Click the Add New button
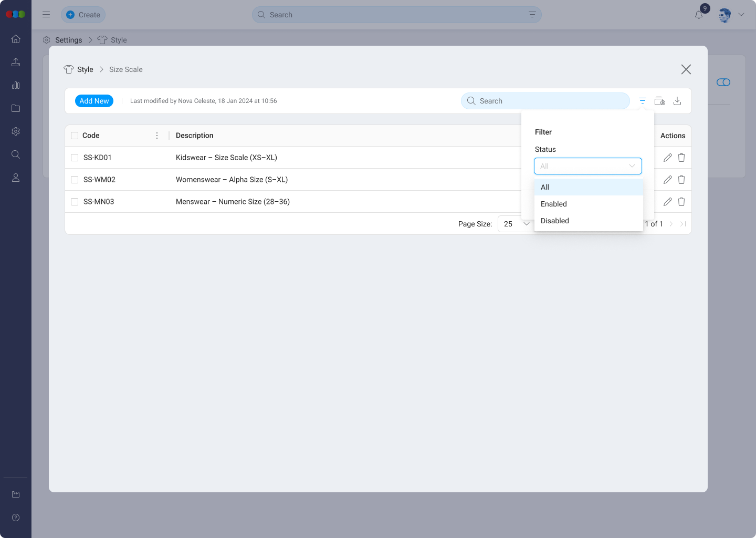 point(94,100)
